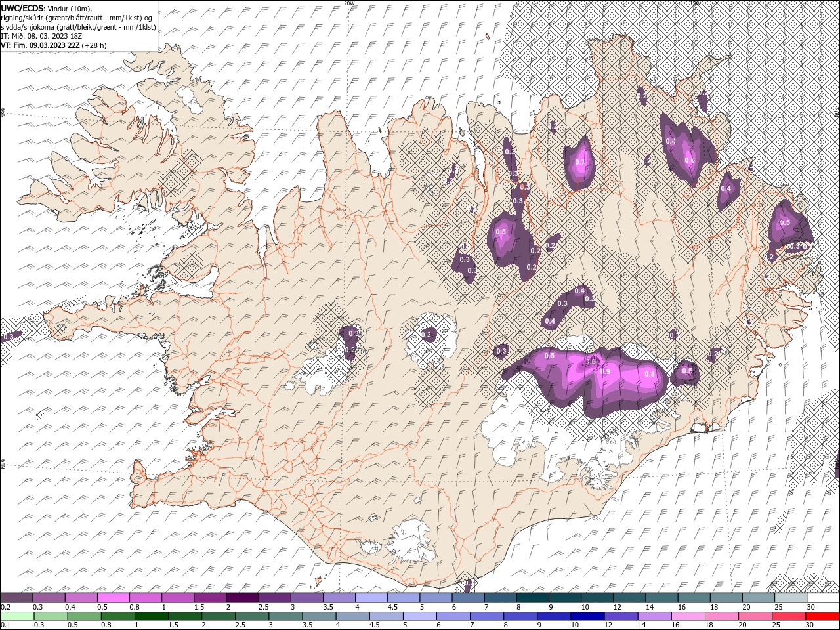The height and width of the screenshot is (630, 840).
Task: Click the 0.9 snowfall value on the map
Action: [x=605, y=372]
